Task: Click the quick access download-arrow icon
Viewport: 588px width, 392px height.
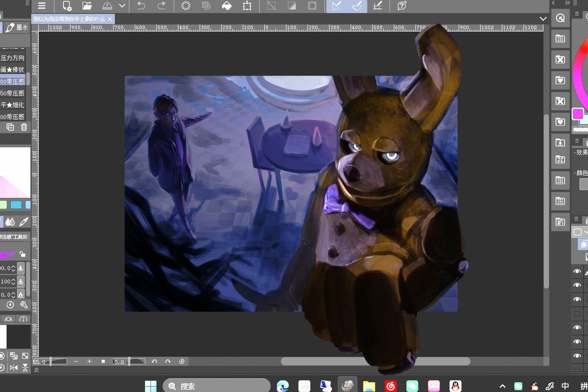Action: pyautogui.click(x=561, y=143)
